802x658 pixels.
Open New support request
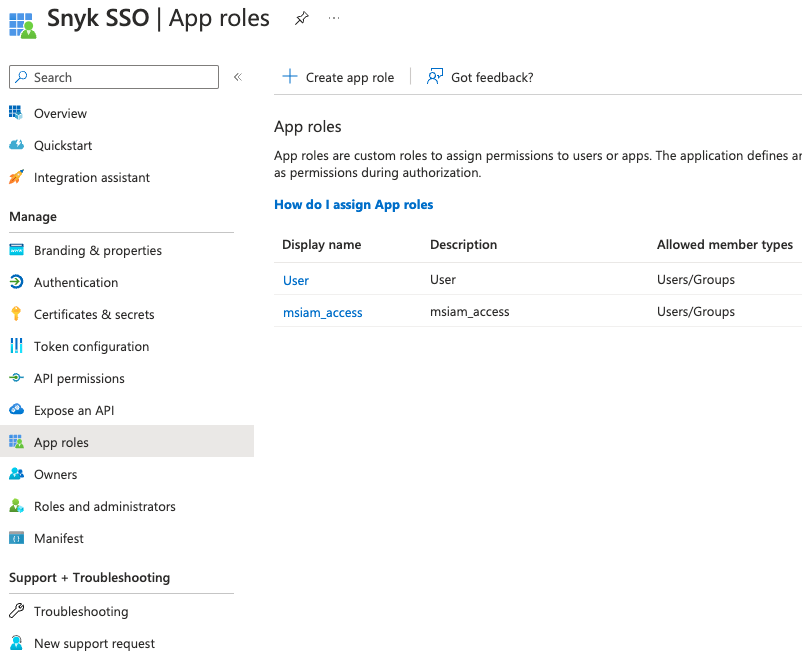click(95, 644)
